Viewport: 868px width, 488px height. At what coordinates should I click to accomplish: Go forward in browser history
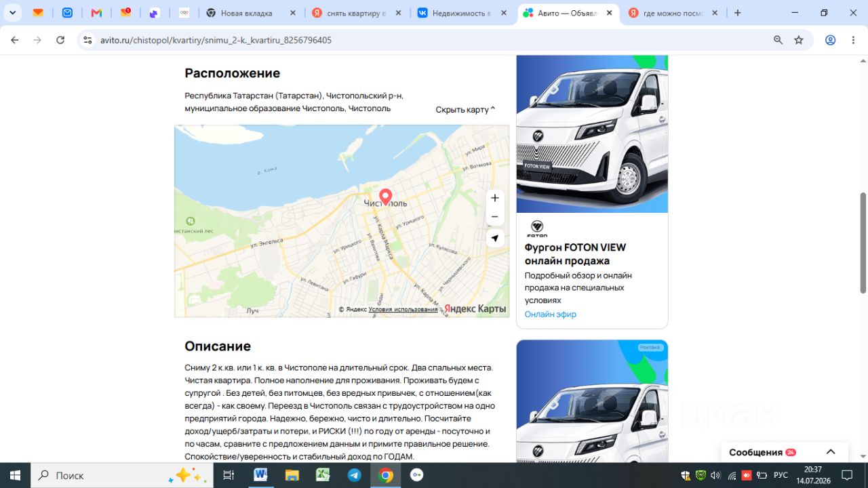click(37, 40)
